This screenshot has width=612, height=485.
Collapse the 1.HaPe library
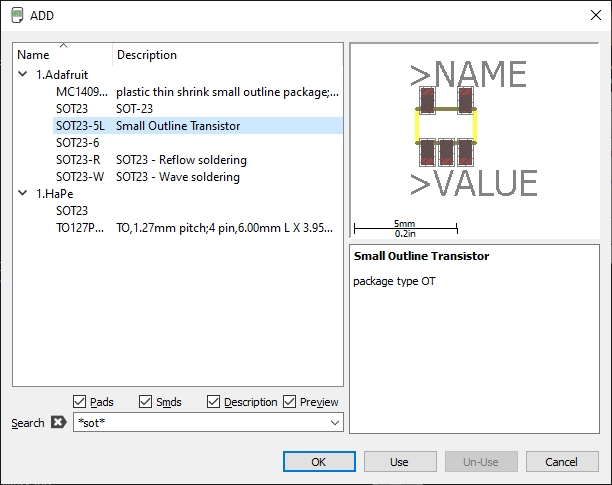pos(23,193)
